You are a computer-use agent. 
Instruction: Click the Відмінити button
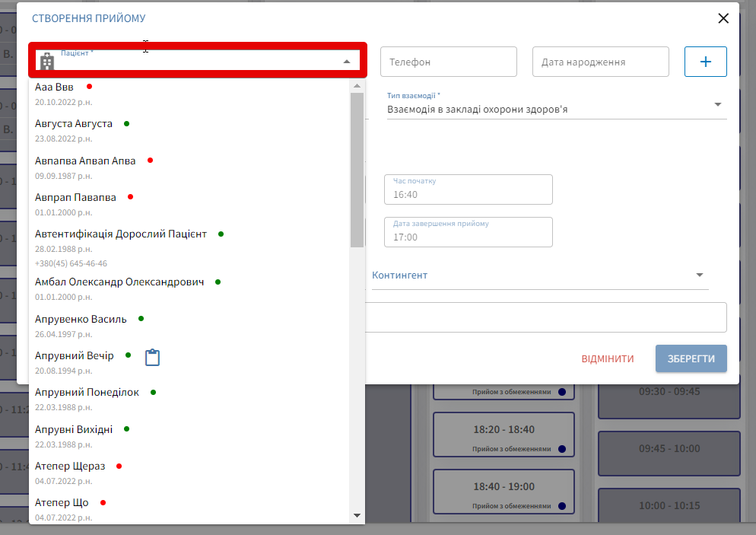[607, 358]
